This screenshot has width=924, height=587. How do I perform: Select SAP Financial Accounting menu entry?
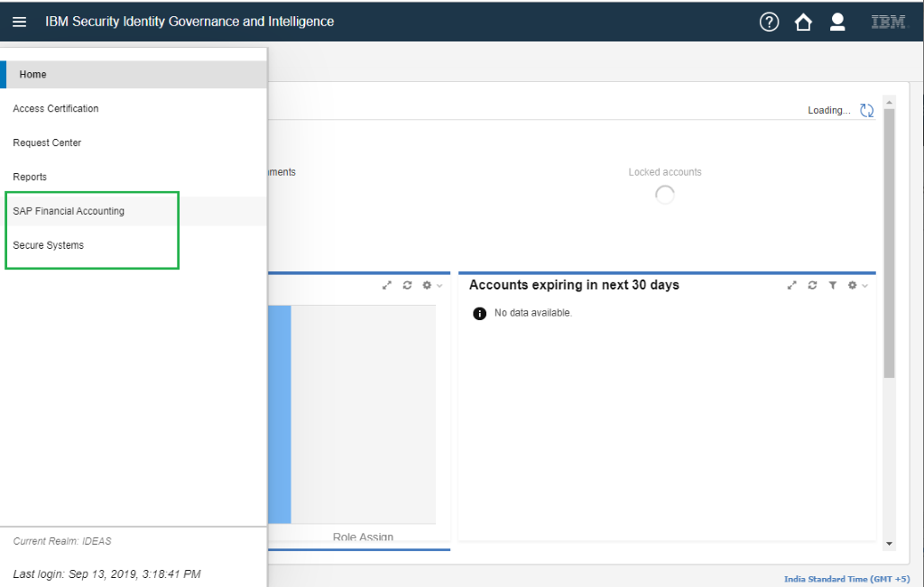pyautogui.click(x=134, y=211)
